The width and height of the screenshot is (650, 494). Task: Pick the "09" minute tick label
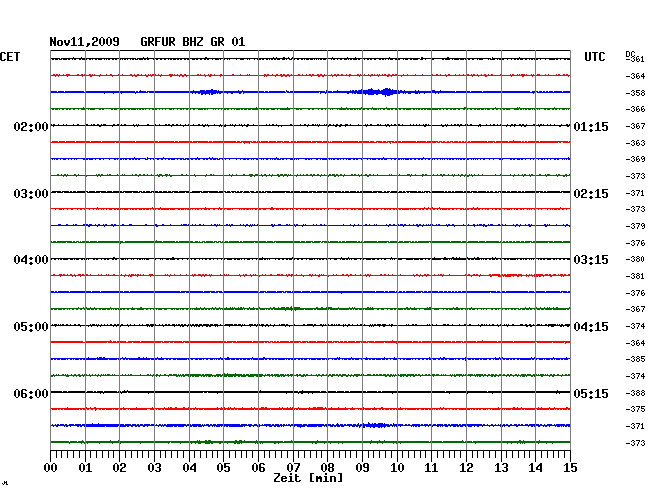tap(362, 468)
